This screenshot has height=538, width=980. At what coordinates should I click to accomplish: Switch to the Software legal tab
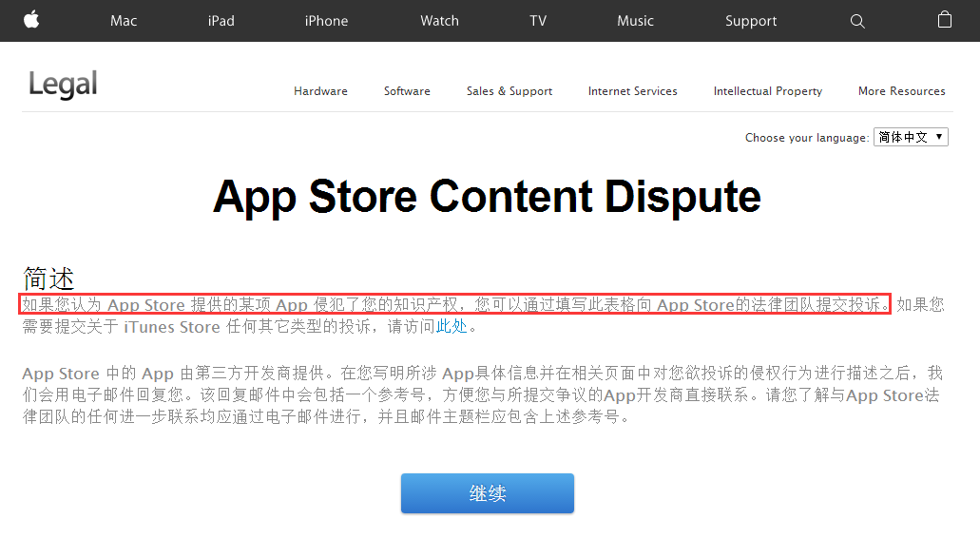point(407,91)
